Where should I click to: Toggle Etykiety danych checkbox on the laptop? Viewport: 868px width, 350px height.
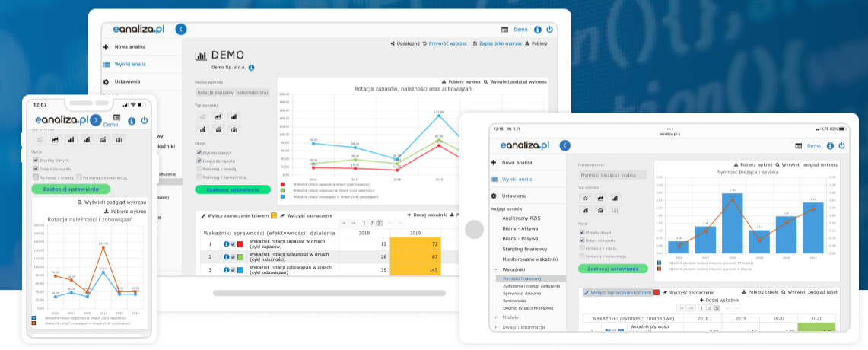199,152
